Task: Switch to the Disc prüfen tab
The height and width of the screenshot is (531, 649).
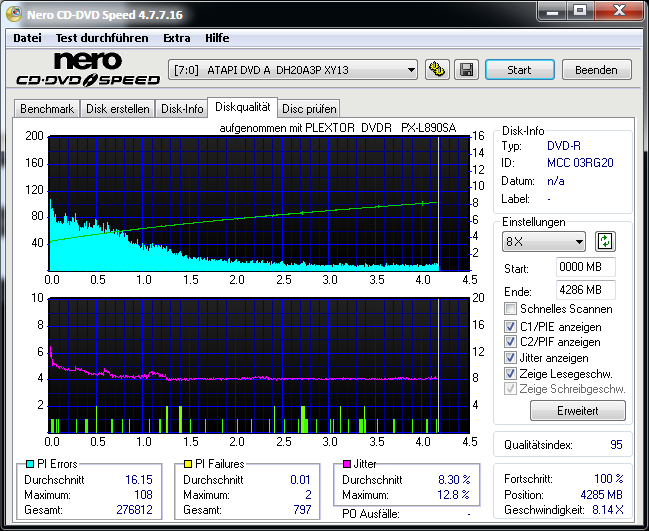Action: pyautogui.click(x=309, y=109)
